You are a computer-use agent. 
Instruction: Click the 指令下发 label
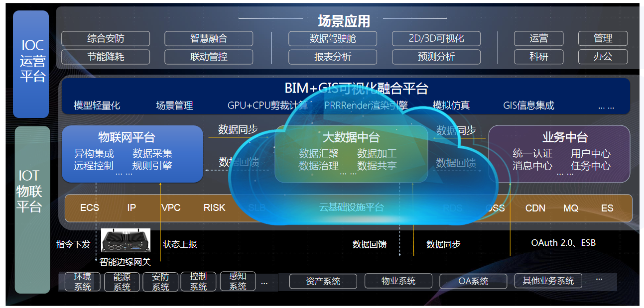tap(73, 244)
